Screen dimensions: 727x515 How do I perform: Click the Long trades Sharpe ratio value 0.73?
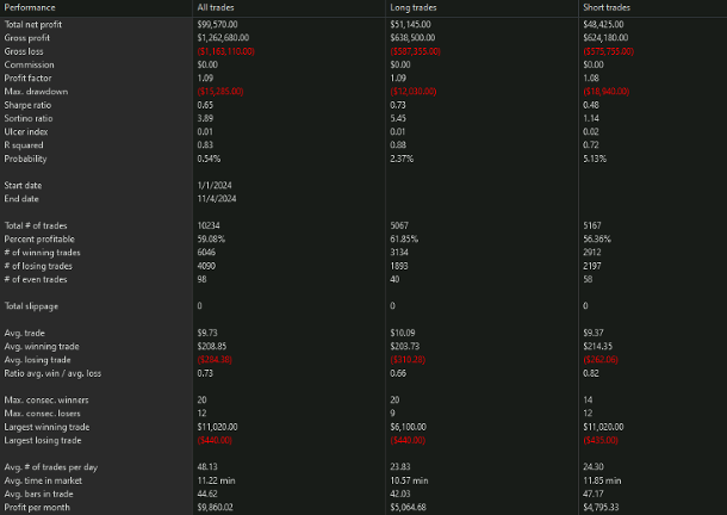click(x=399, y=105)
